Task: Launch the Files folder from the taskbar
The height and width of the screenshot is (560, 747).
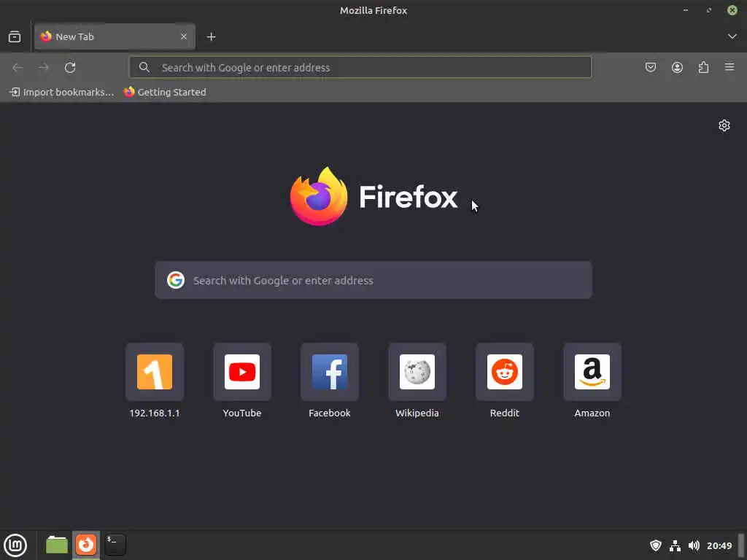Action: [57, 545]
